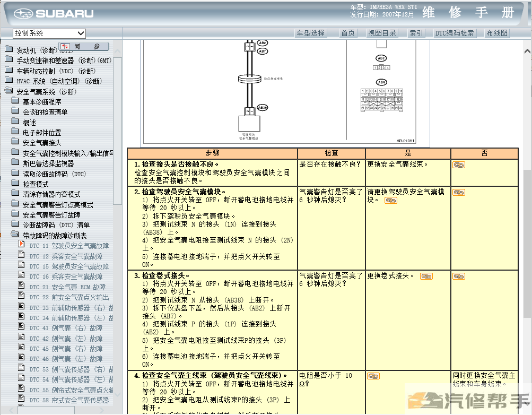This screenshot has width=532, height=415.
Task: Expand 手动变速箱和差速器 folder icon
Action: 9,60
